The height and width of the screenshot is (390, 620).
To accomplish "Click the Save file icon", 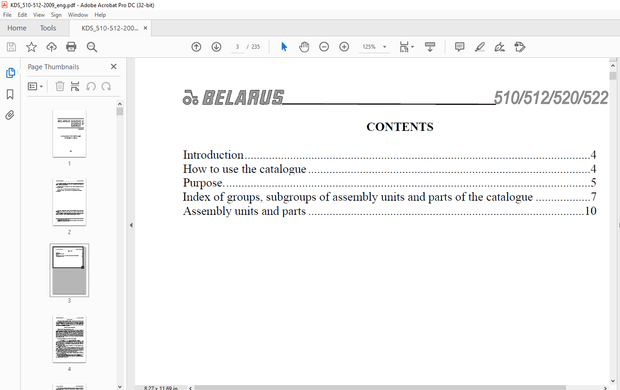I will [x=11, y=47].
